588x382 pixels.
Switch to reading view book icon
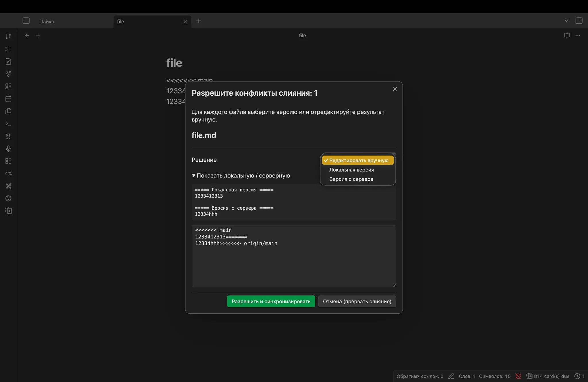click(567, 36)
